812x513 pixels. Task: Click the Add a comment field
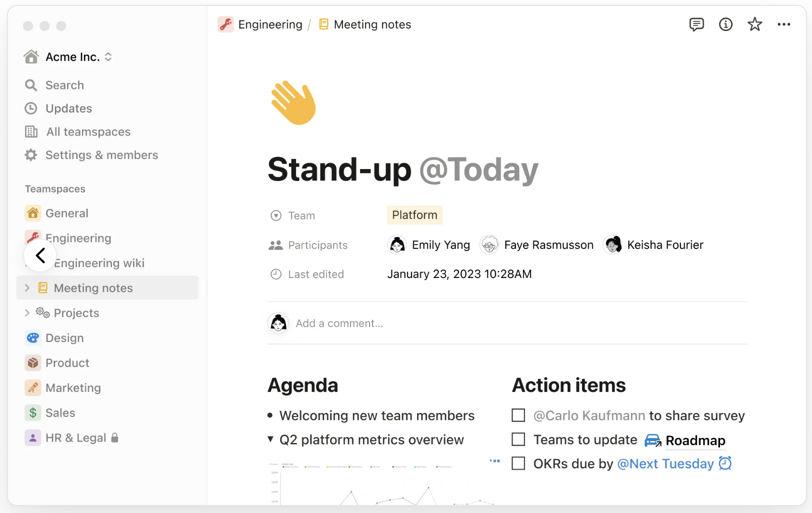click(339, 323)
